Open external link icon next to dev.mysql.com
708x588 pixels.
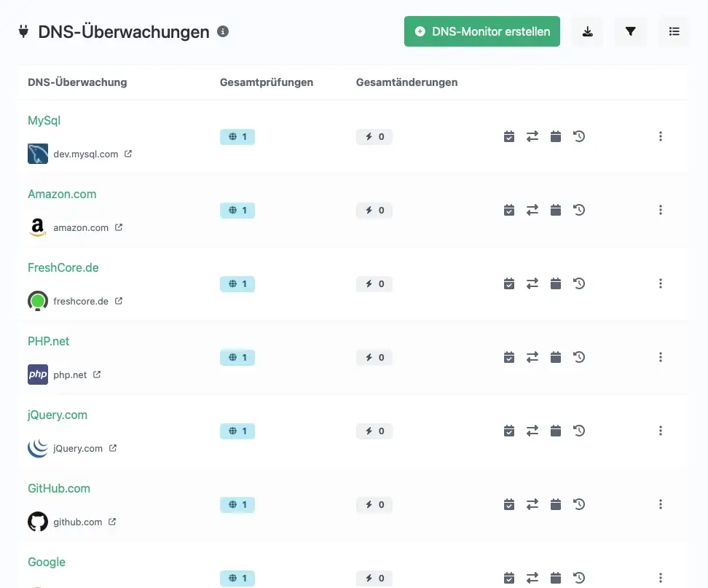pos(128,154)
